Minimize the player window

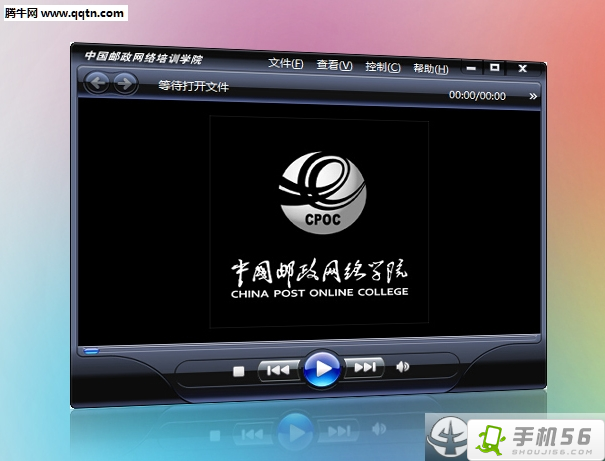[x=471, y=68]
